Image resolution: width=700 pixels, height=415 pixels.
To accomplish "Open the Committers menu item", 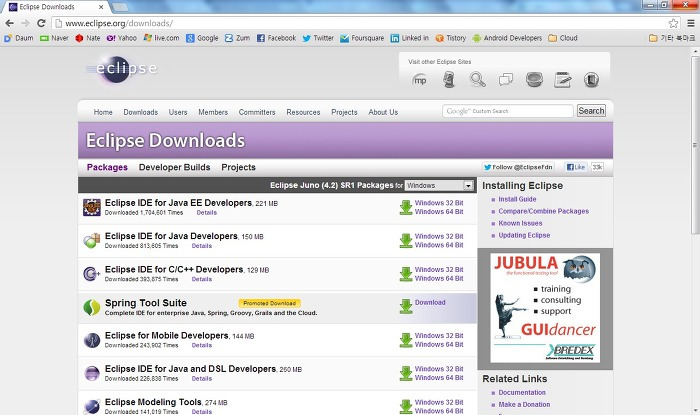I will tap(257, 112).
